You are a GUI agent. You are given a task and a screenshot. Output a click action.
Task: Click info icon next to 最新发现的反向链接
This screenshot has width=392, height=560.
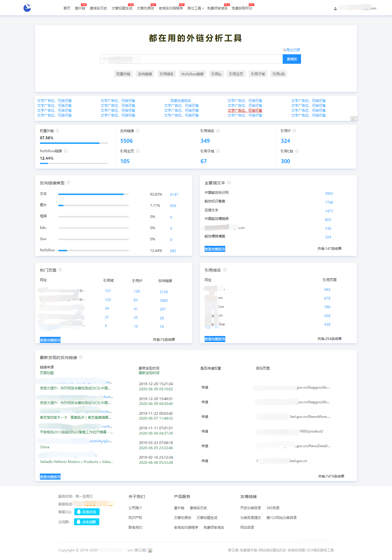click(x=81, y=357)
